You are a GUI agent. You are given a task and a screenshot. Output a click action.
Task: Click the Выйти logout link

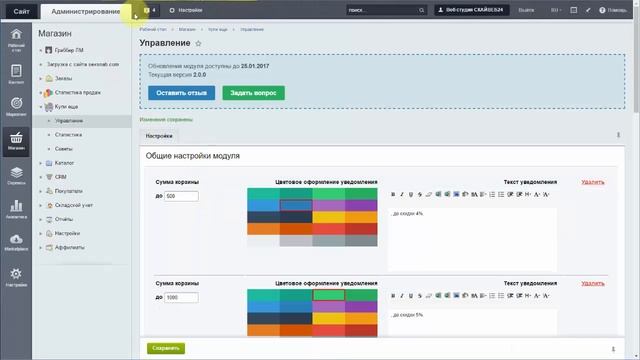point(526,10)
